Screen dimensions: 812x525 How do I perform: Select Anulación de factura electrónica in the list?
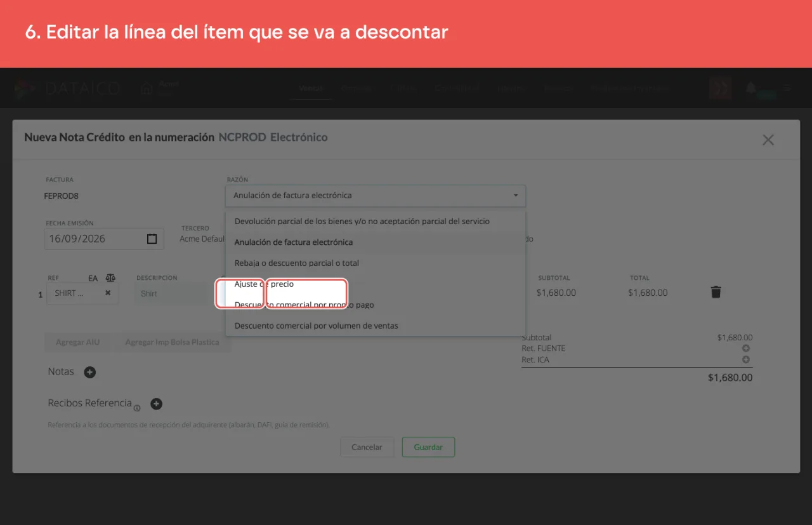coord(376,243)
